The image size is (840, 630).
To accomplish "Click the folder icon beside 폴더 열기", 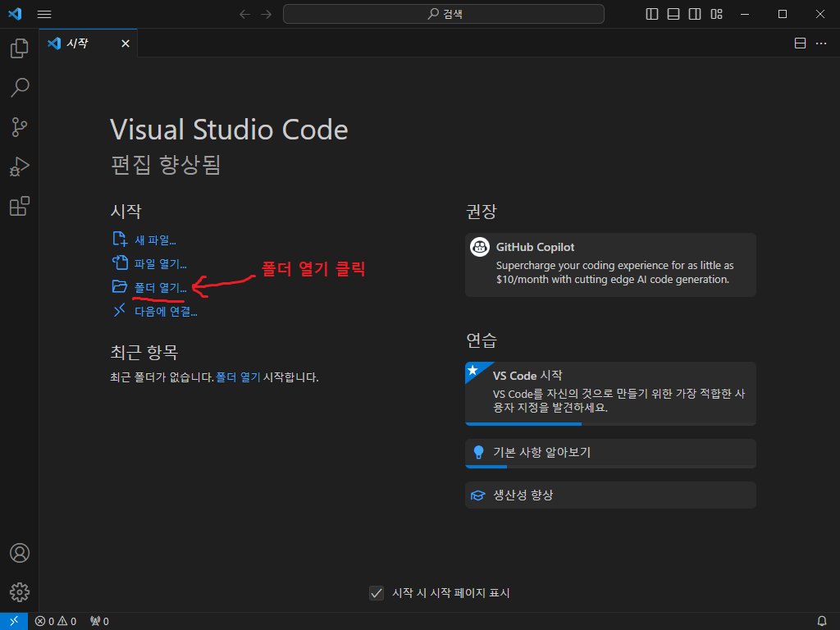I will tap(120, 286).
